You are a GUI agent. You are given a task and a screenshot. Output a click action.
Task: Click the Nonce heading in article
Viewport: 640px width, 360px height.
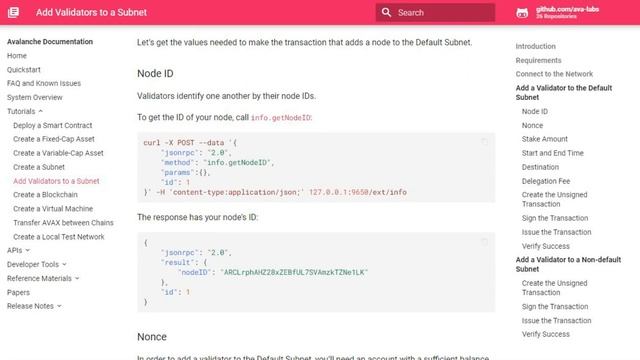tap(152, 337)
